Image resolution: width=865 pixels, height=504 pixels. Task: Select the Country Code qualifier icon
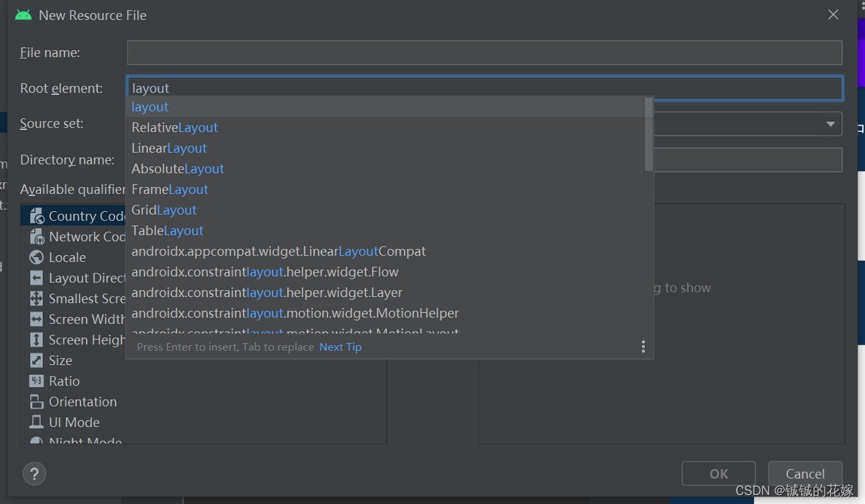point(36,216)
